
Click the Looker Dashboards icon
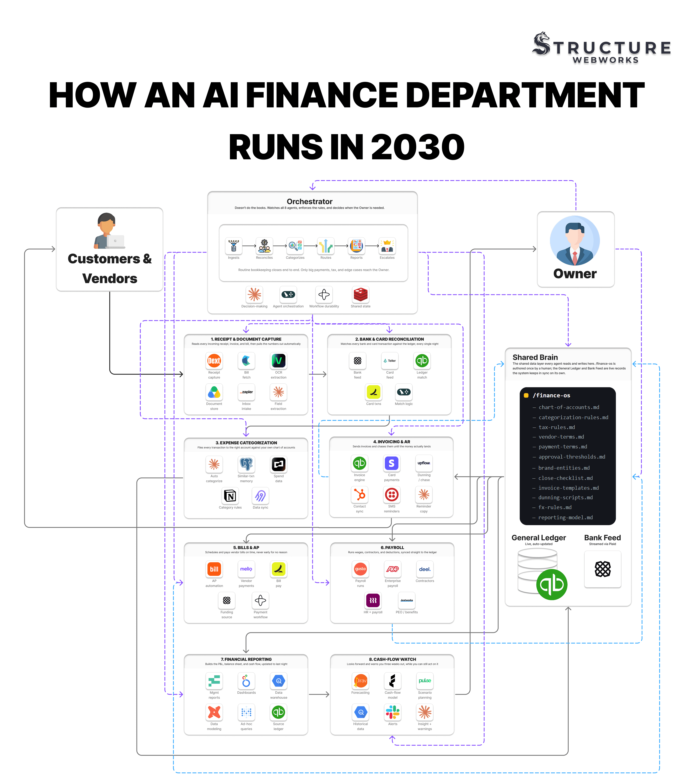click(246, 681)
